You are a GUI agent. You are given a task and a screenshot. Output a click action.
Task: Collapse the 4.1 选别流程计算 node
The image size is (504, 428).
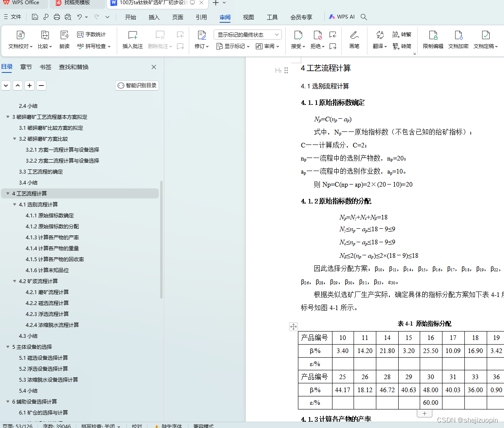point(14,204)
